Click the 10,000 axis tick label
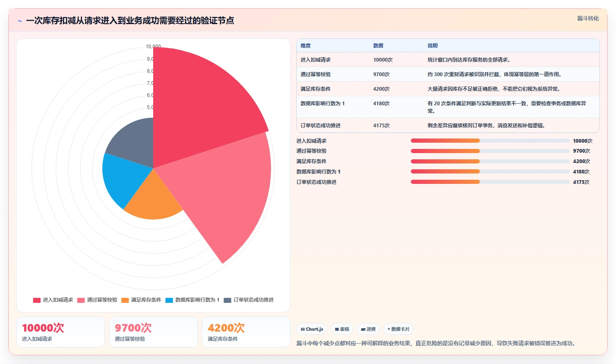Screen dimensions: 616x364 (x=153, y=47)
